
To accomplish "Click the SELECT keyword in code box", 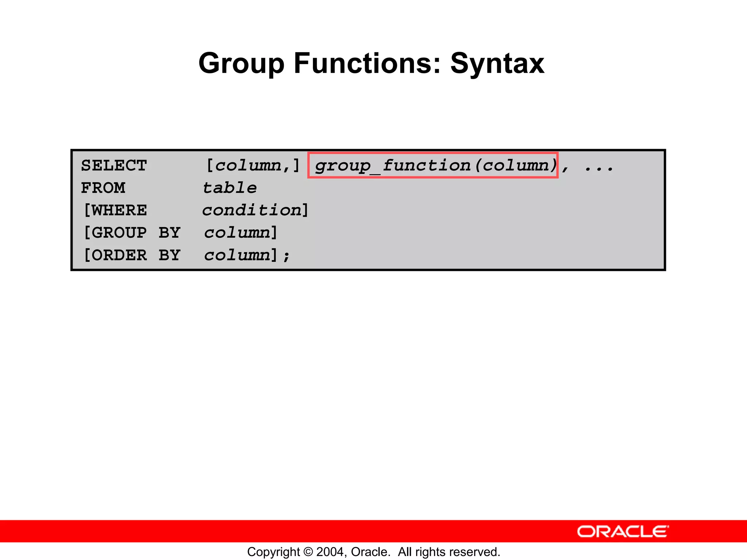I will coord(114,166).
